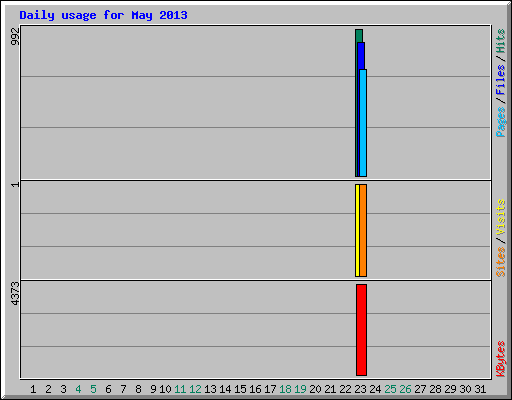This screenshot has width=512, height=400.
Task: Click green day 11 on the x-axis
Action: (180, 389)
